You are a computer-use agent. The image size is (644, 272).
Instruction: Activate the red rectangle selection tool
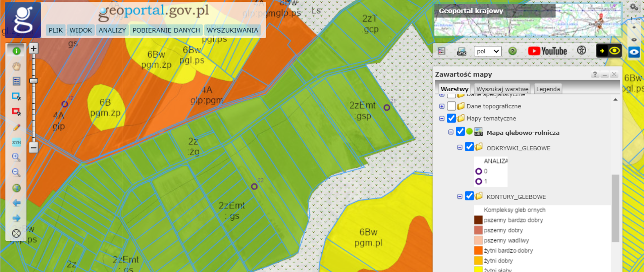(x=16, y=111)
